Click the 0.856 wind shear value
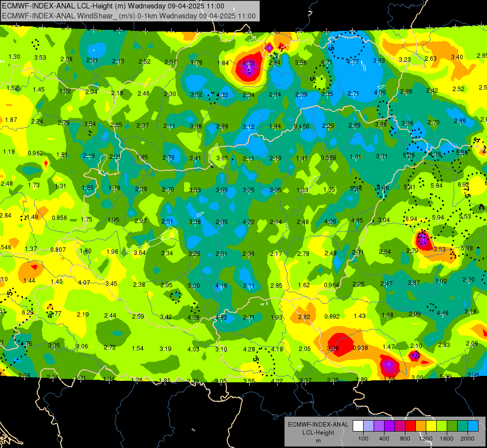The image size is (487, 448). (x=59, y=218)
